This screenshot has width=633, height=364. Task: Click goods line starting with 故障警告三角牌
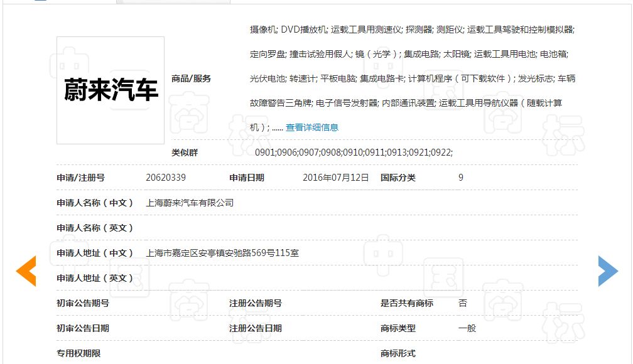[406, 104]
